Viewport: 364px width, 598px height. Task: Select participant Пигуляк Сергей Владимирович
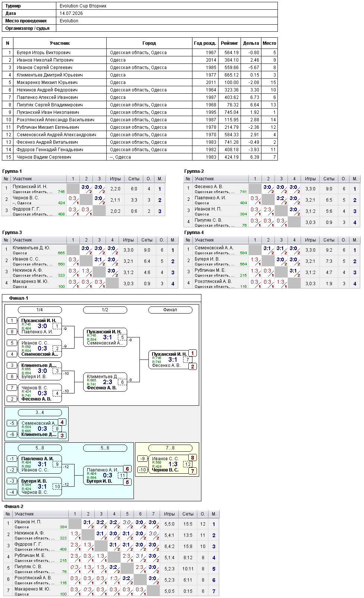[50, 105]
